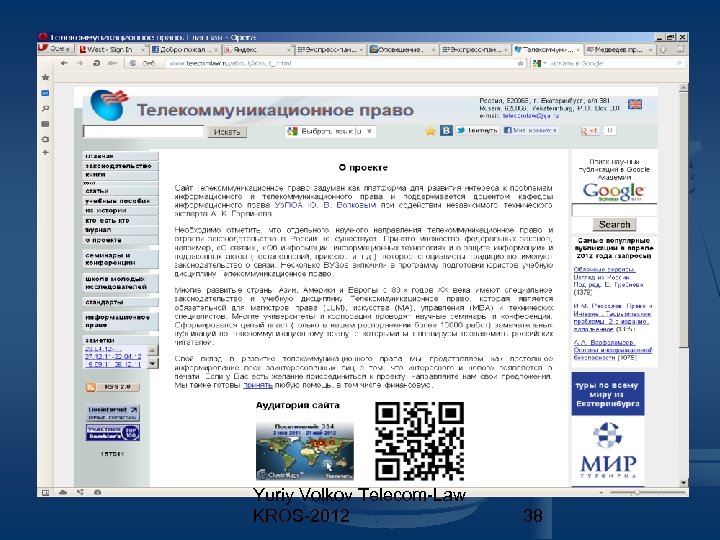Open the законодательство menu item

pos(120,166)
